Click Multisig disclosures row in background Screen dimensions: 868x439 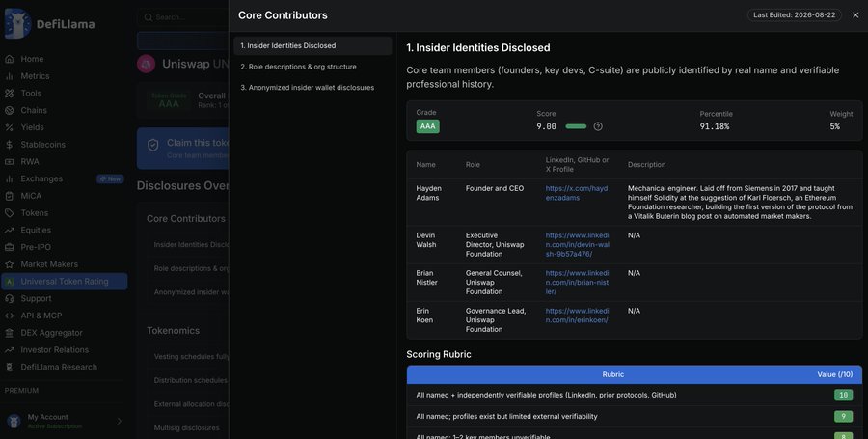[x=186, y=428]
